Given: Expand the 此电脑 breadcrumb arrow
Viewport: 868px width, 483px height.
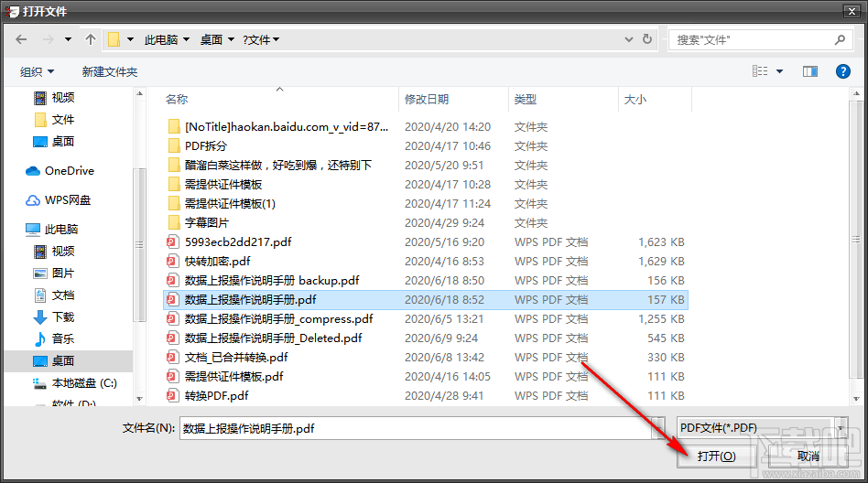Looking at the screenshot, I should 186,39.
